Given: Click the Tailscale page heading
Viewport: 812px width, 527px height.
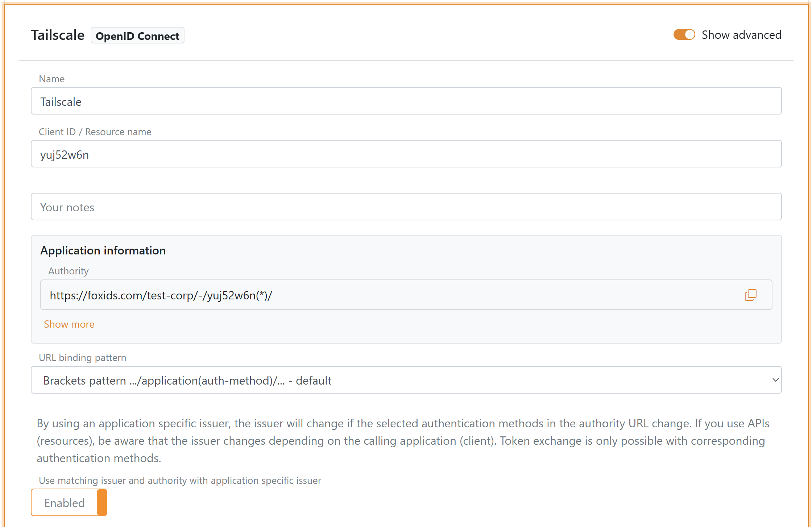Looking at the screenshot, I should tap(57, 35).
